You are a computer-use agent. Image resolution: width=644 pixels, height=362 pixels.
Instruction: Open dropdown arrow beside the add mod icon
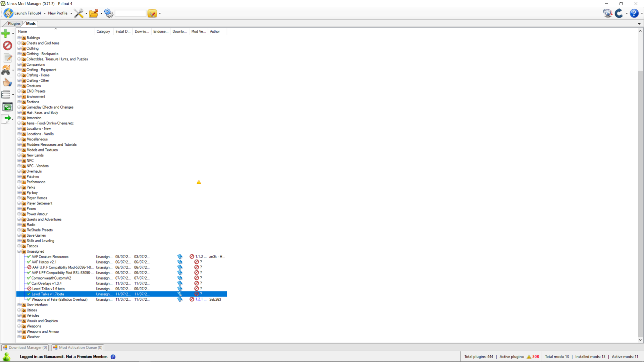13,34
